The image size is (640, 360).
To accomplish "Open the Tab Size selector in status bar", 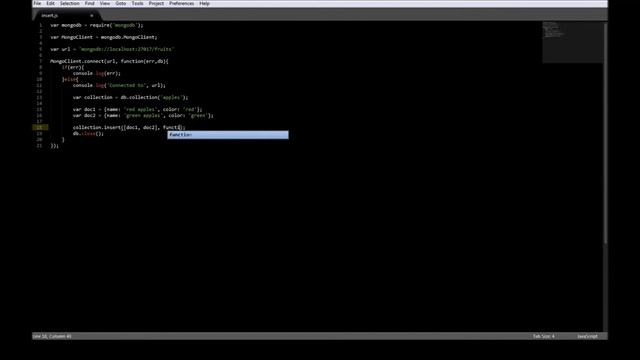I will click(544, 336).
